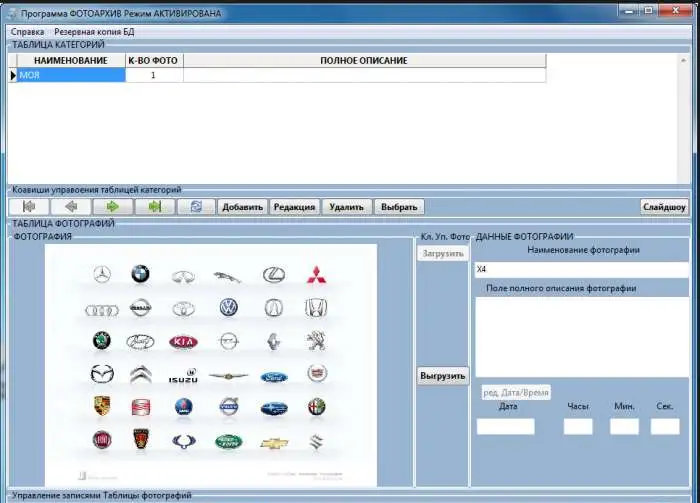Image resolution: width=700 pixels, height=503 pixels.
Task: Click the Часы input field
Action: click(578, 427)
